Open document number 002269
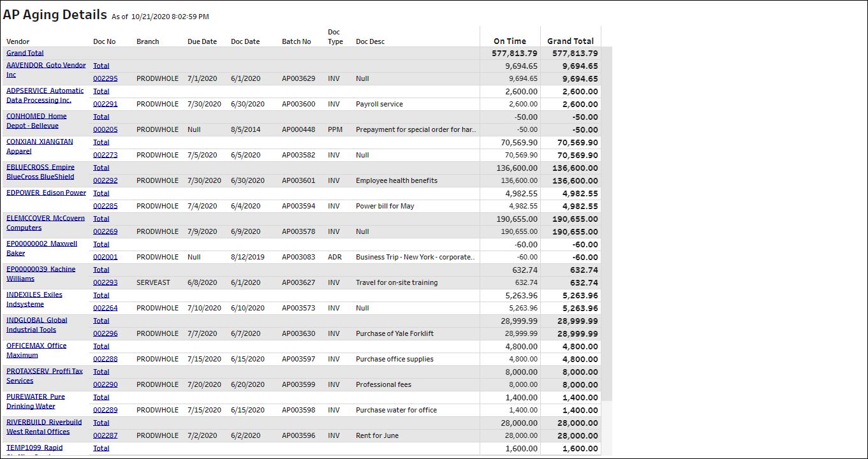Screen dimensions: 868x459 (x=105, y=231)
